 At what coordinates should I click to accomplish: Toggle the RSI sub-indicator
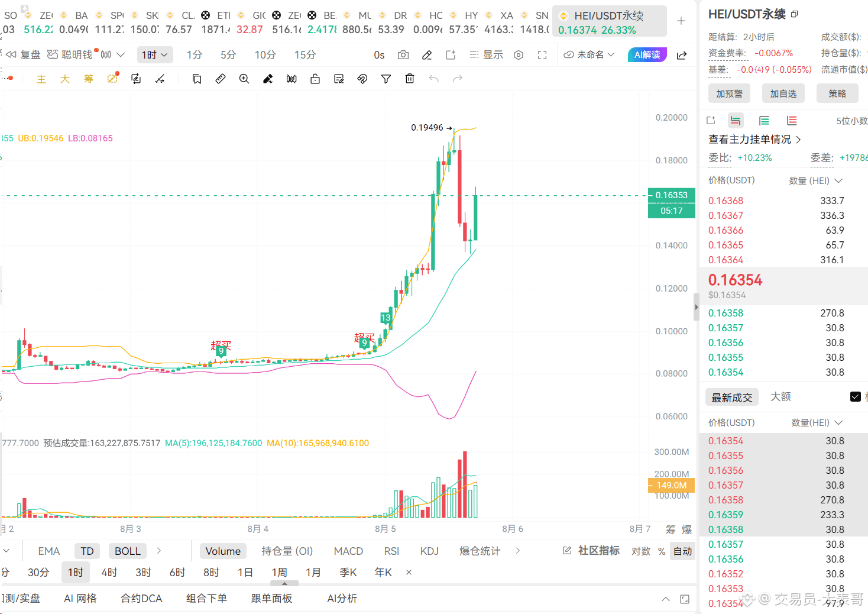(391, 551)
